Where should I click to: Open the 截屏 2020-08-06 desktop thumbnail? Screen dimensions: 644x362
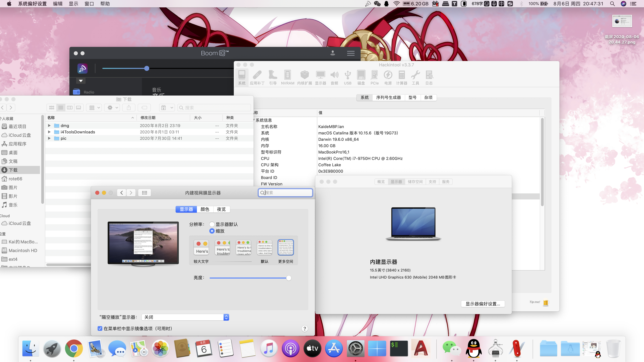point(622,21)
